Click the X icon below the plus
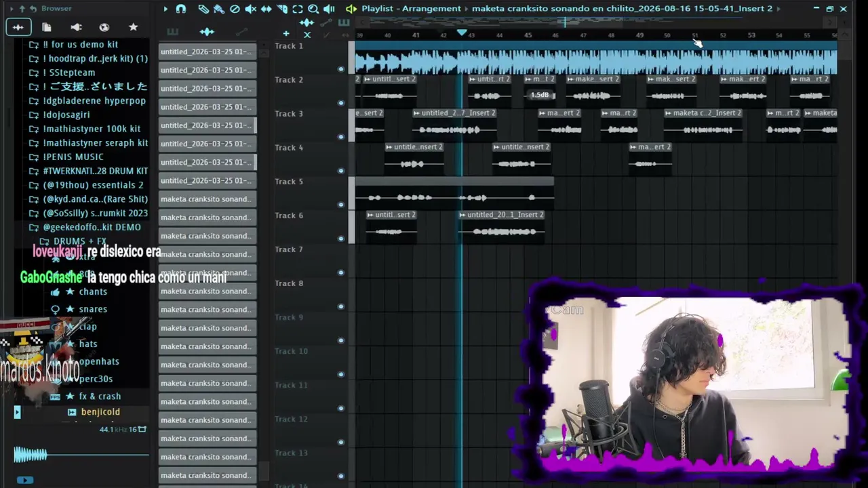Viewport: 868px width, 488px height. click(307, 35)
